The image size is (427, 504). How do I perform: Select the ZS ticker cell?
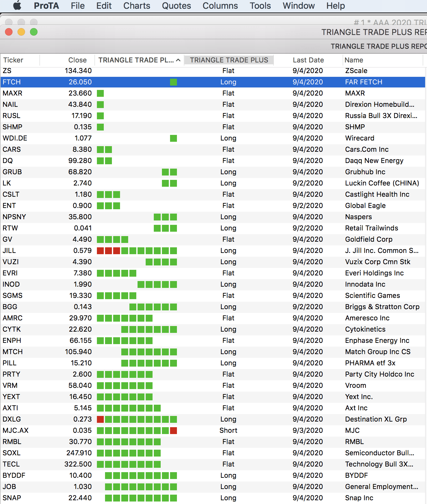7,71
